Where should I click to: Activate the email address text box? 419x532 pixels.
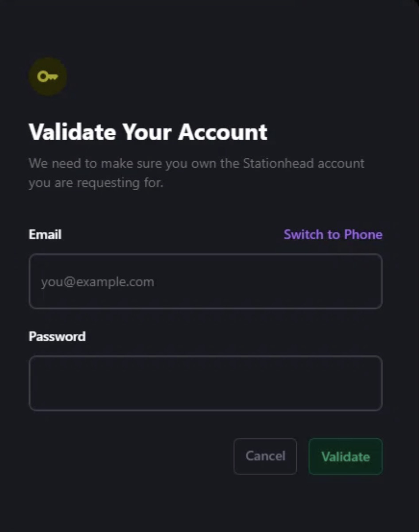(205, 282)
